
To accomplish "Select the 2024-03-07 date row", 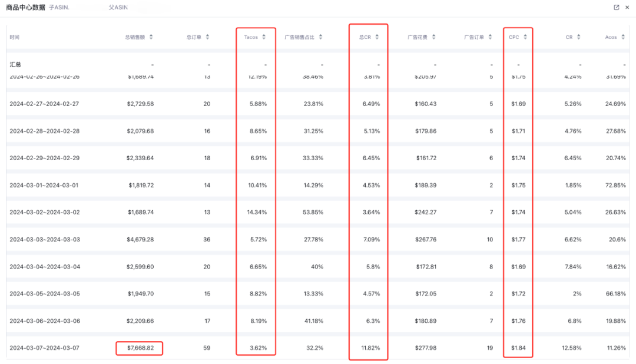I will coord(317,348).
